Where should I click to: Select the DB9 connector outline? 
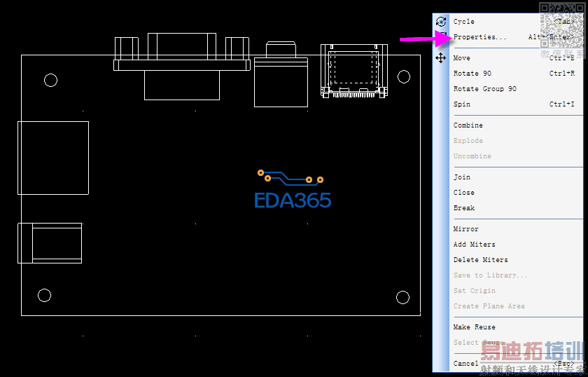click(182, 66)
